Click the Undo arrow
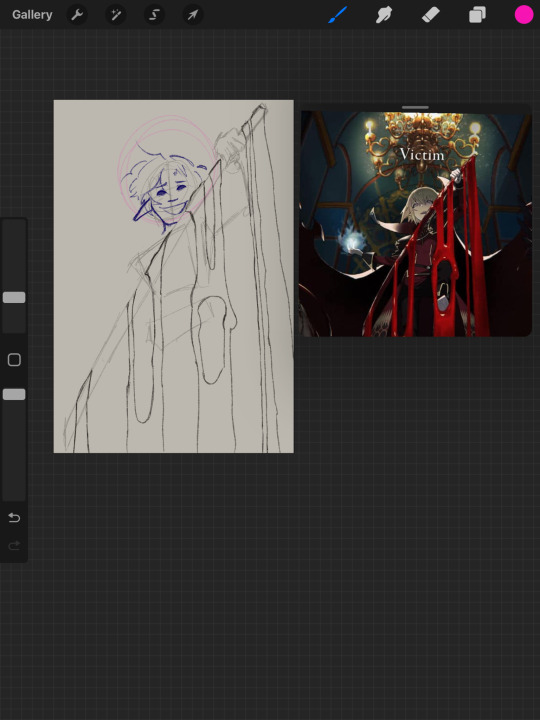 (x=14, y=518)
